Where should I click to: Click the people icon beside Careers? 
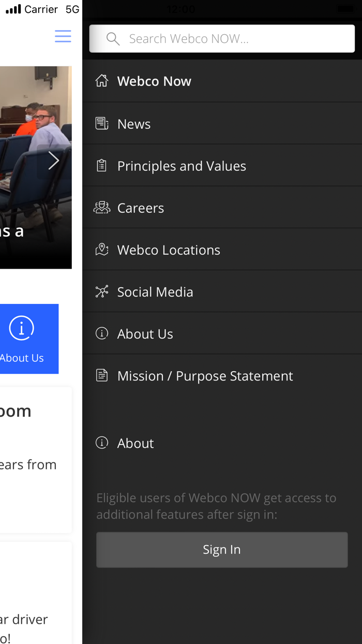click(x=102, y=208)
